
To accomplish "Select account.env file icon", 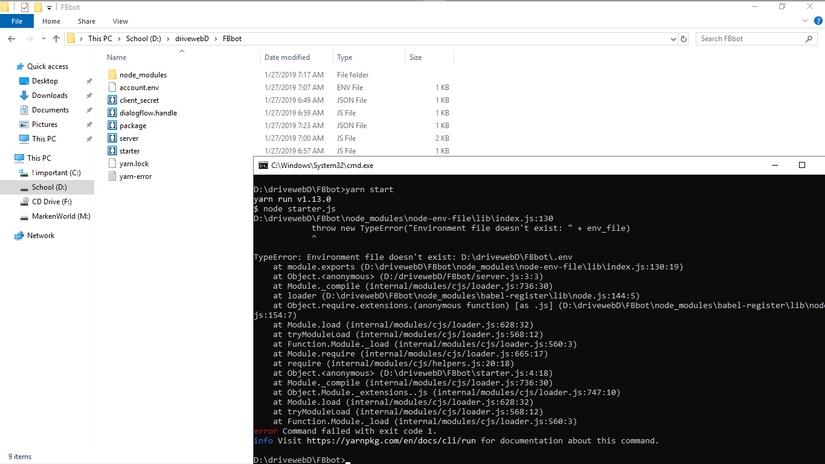I will click(x=112, y=87).
